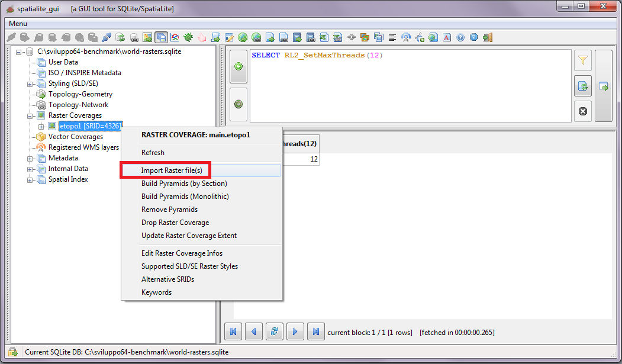Click the green bug toolbar icon
The height and width of the screenshot is (364, 622).
pos(188,37)
